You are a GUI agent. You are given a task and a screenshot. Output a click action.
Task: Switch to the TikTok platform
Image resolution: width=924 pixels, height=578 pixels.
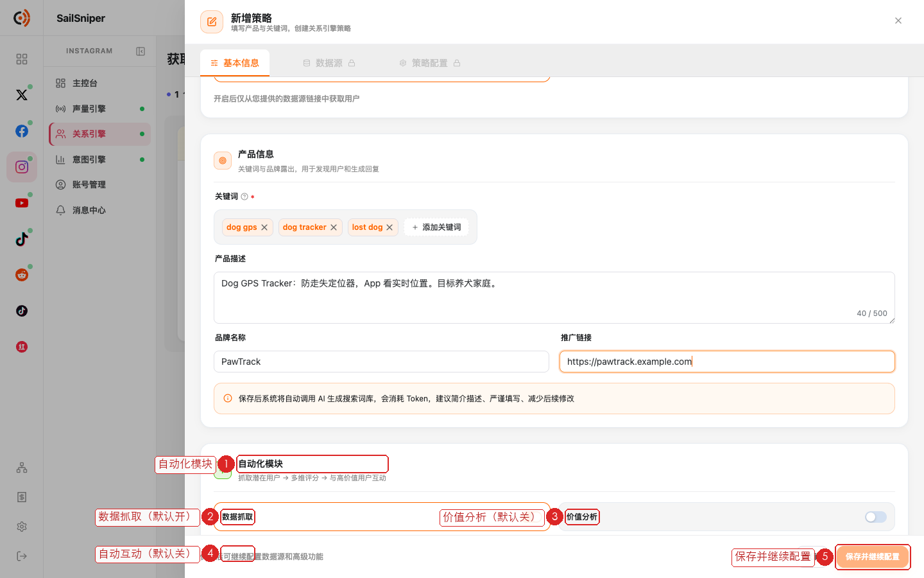22,239
